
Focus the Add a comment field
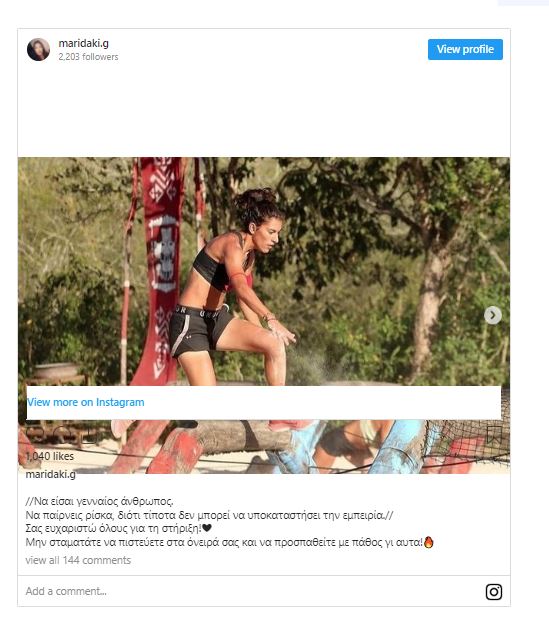253,591
